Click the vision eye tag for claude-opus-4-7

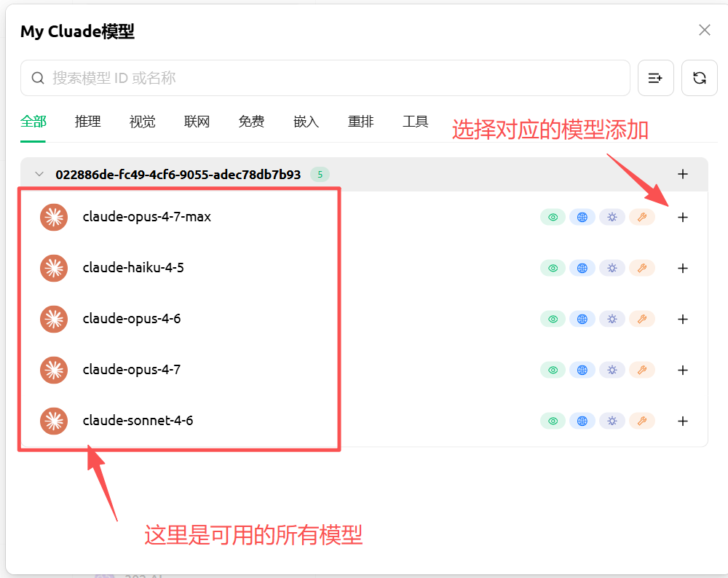pos(553,371)
